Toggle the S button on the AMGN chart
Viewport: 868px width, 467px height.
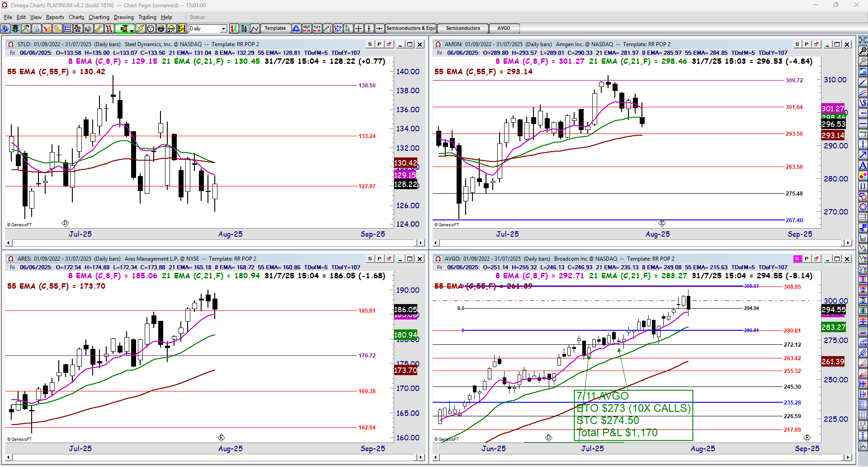(797, 44)
